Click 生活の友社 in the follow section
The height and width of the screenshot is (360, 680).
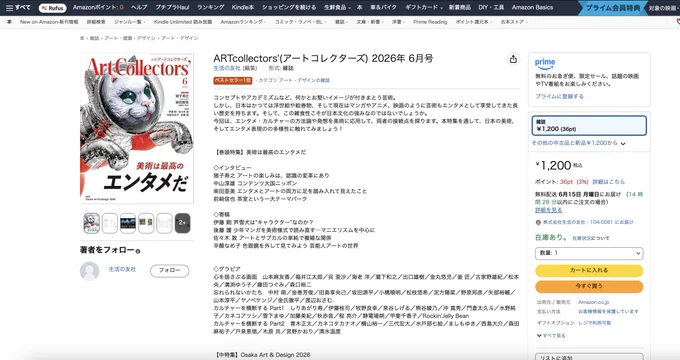point(122,269)
